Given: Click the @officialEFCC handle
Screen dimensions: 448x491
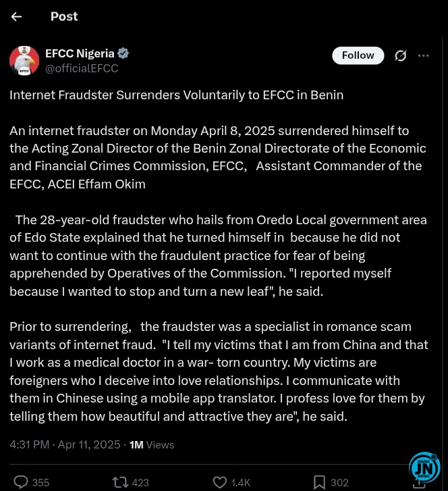Looking at the screenshot, I should coord(82,68).
